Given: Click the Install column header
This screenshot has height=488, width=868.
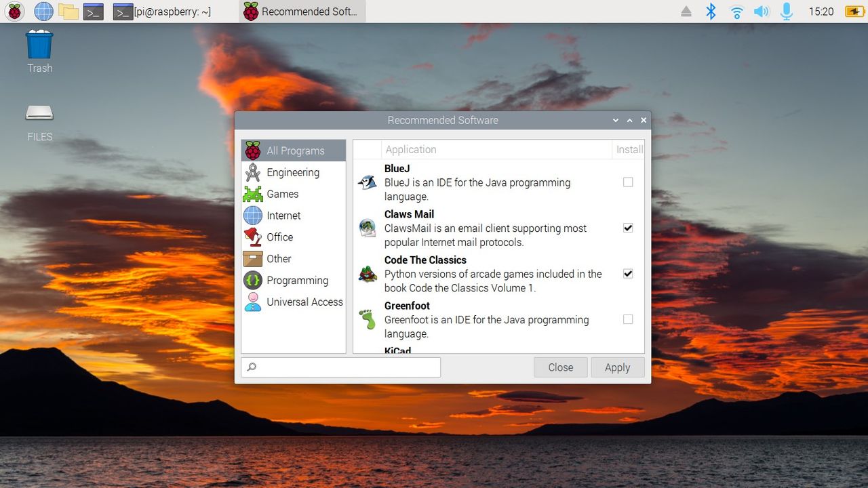Looking at the screenshot, I should pos(629,150).
